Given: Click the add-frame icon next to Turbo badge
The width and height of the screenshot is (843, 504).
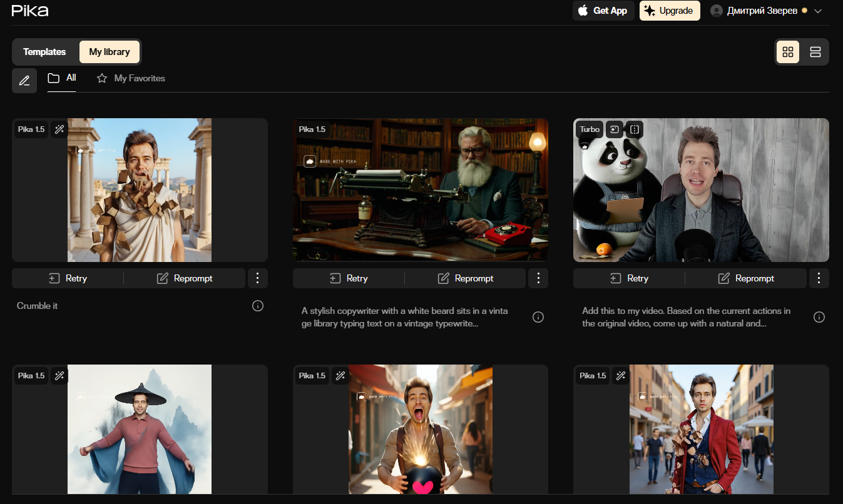Looking at the screenshot, I should pos(615,129).
